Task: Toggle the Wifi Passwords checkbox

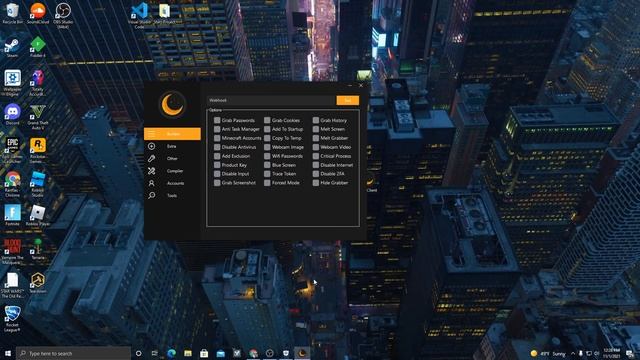Action: 267,156
